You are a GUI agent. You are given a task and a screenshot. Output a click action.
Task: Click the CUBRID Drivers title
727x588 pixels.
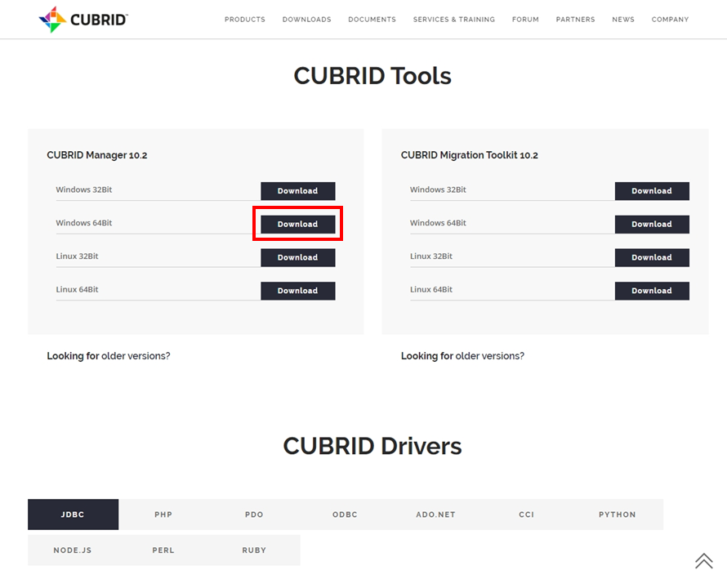coord(372,446)
